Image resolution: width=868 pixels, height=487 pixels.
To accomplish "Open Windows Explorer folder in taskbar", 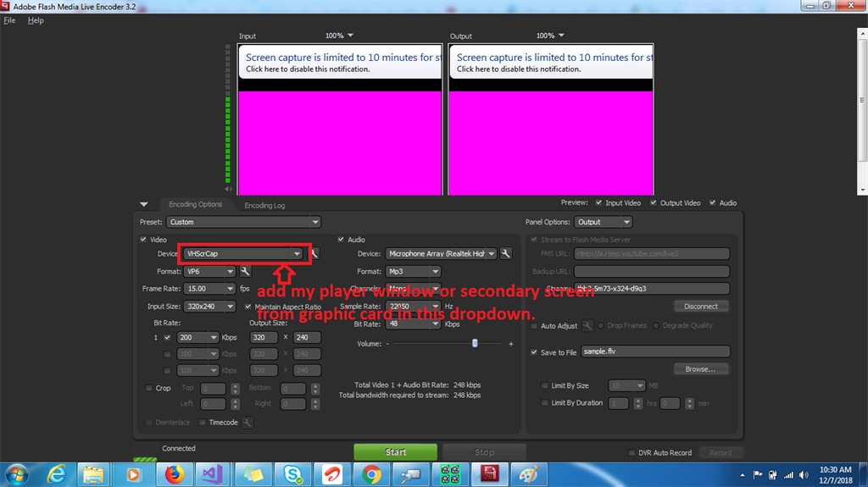I will coord(93,474).
